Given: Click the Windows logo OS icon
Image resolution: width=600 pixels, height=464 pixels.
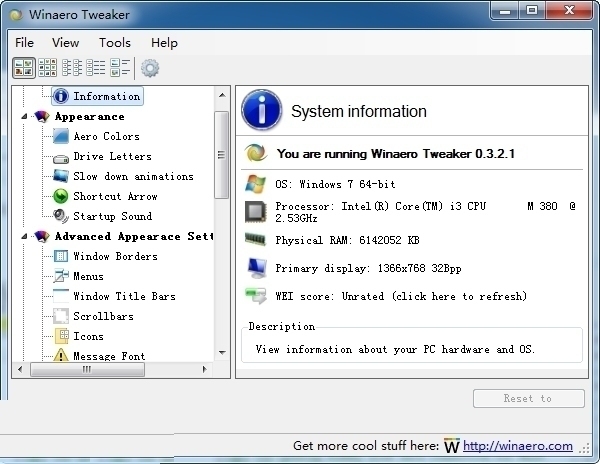Looking at the screenshot, I should click(x=255, y=184).
